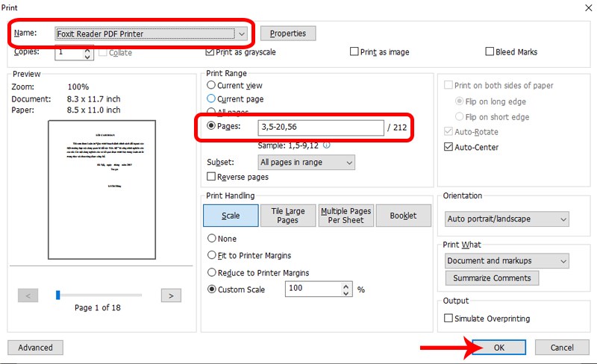Toggle the Bleed Marks checkbox

pos(490,52)
